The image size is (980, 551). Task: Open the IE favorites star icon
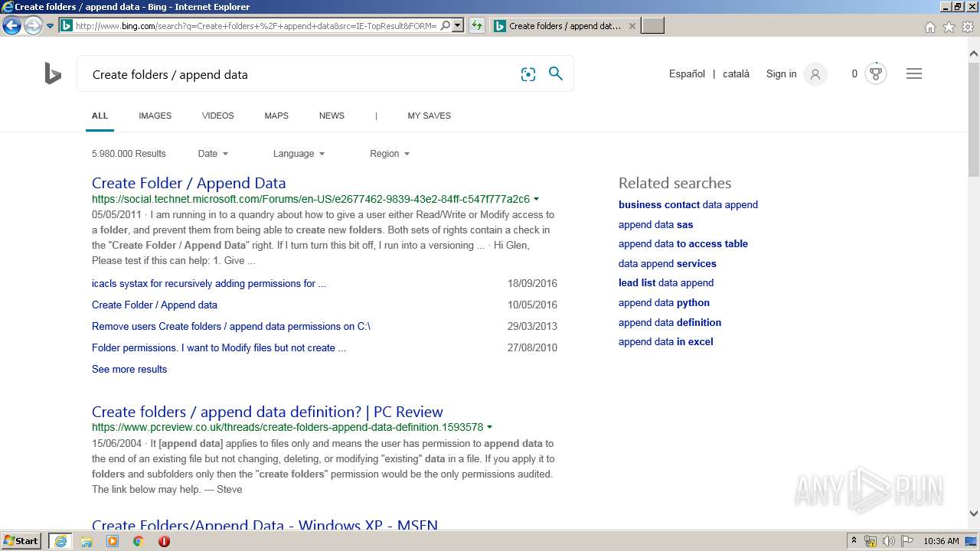[949, 27]
